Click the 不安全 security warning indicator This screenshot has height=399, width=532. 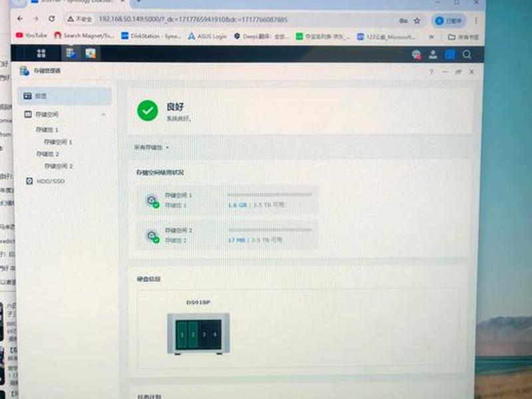click(80, 19)
